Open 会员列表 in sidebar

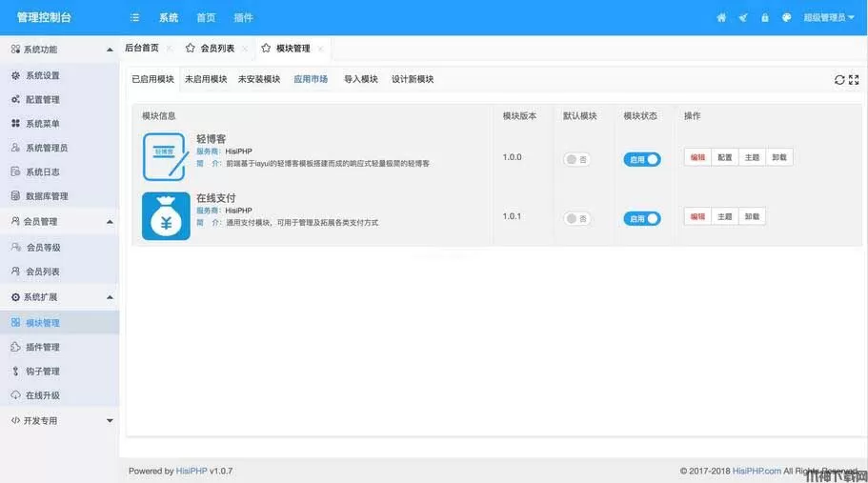coord(59,272)
